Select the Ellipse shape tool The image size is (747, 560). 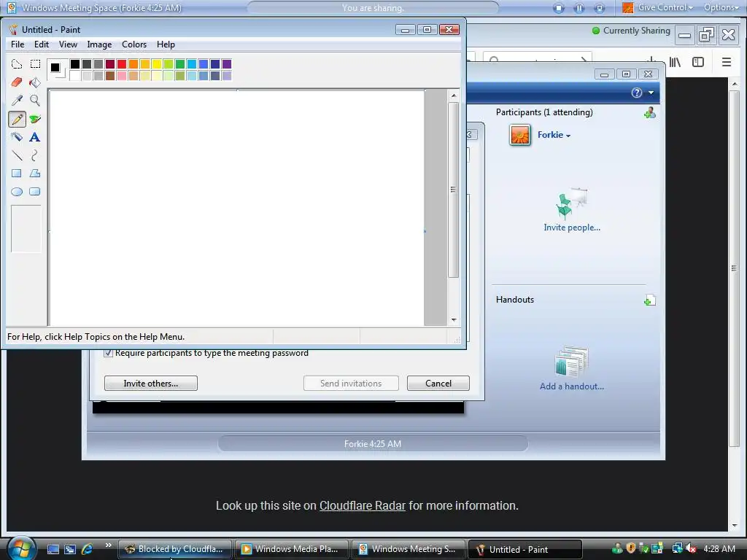click(x=17, y=192)
